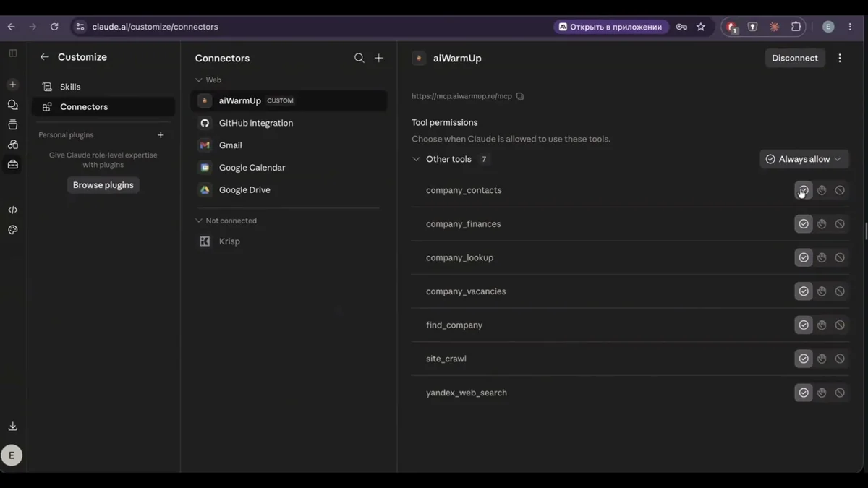Image resolution: width=868 pixels, height=488 pixels.
Task: Set company_finances to needs approval hand
Action: 822,224
